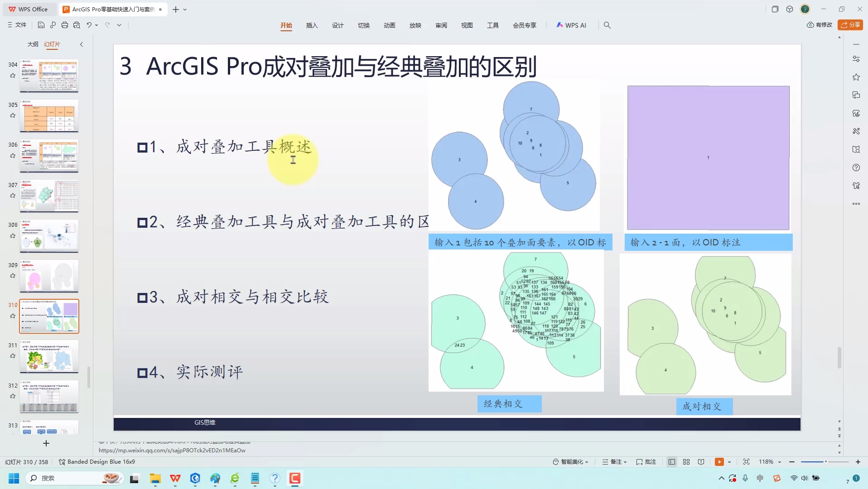The width and height of the screenshot is (868, 489).
Task: Switch to the 大纲 outline tab
Action: 33,44
